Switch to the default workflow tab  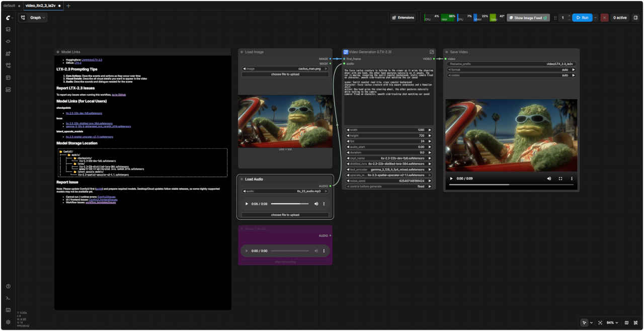point(9,6)
